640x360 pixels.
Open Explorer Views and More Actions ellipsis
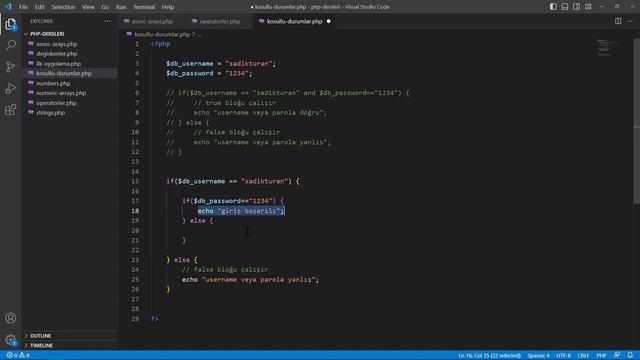[107, 21]
